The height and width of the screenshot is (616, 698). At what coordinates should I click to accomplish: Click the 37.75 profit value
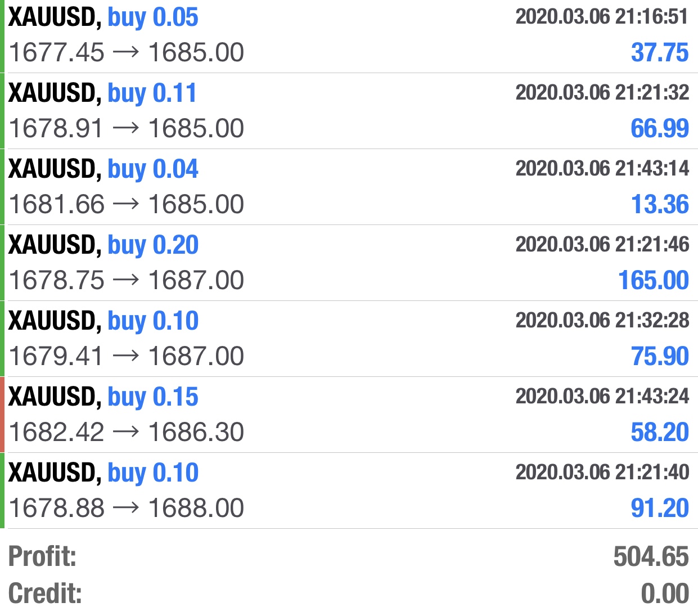pyautogui.click(x=660, y=52)
